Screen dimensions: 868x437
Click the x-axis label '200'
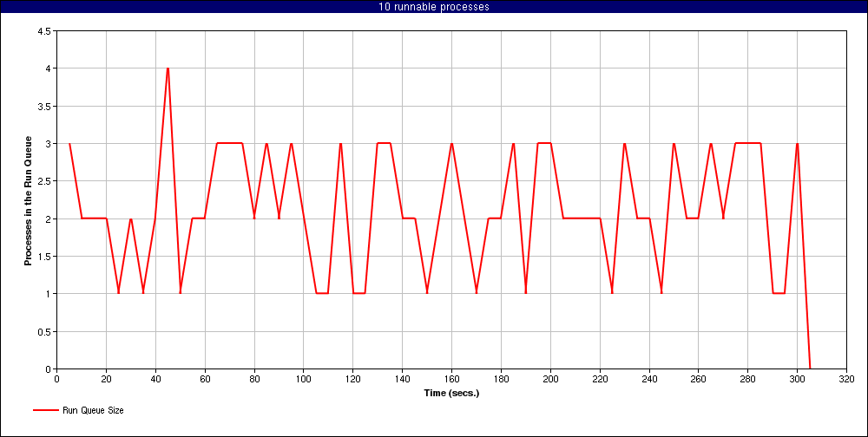pos(550,379)
